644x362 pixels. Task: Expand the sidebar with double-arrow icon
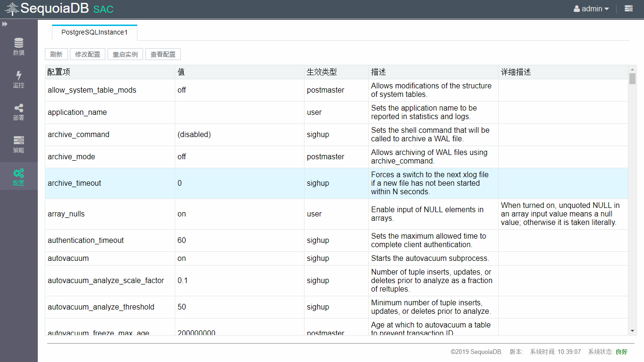click(x=5, y=24)
